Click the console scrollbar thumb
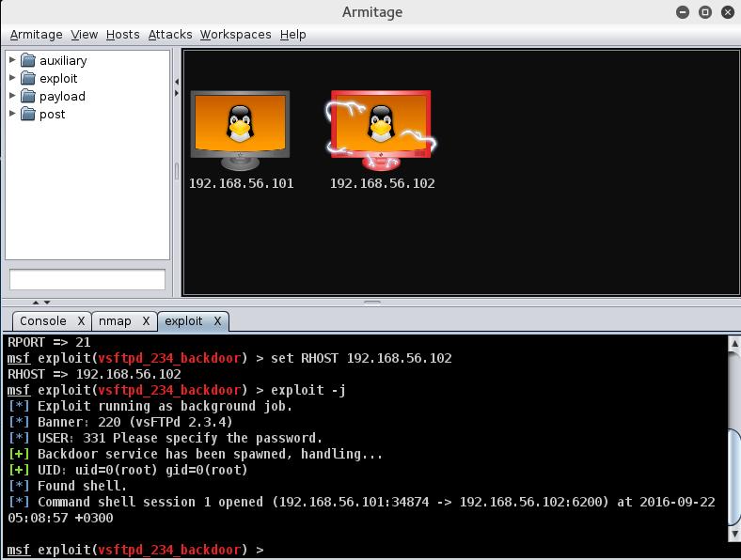Viewport: 741px width, 560px height. pos(734,477)
